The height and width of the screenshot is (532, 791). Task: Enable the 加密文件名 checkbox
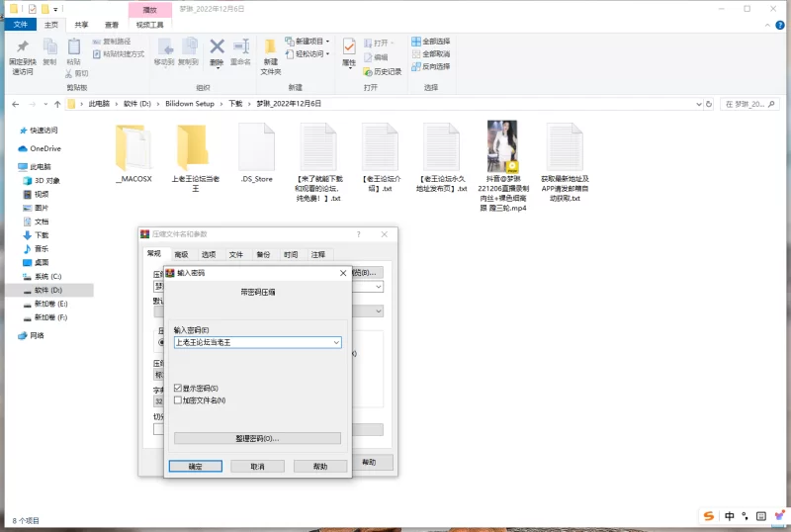178,400
